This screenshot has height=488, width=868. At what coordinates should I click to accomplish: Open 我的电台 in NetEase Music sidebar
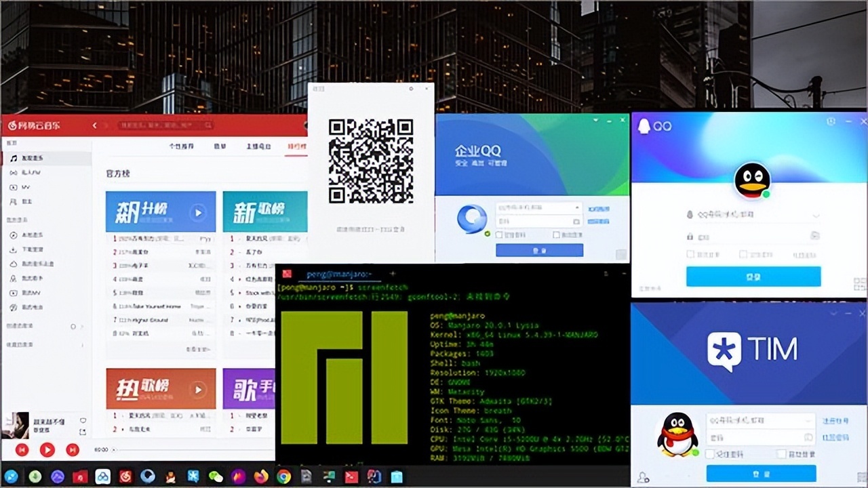coord(45,307)
